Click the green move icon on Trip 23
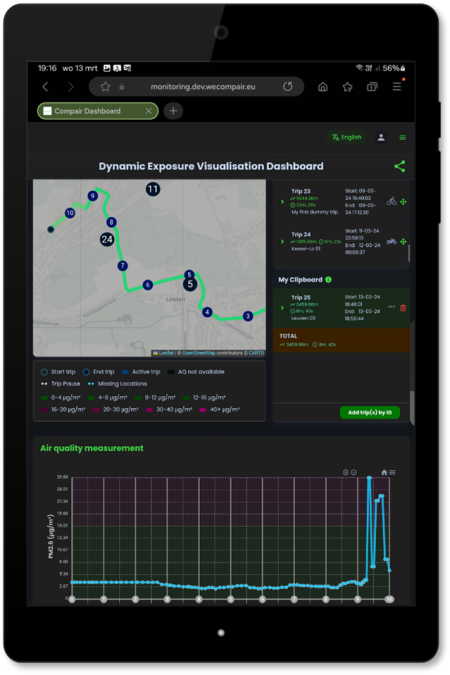 (403, 201)
